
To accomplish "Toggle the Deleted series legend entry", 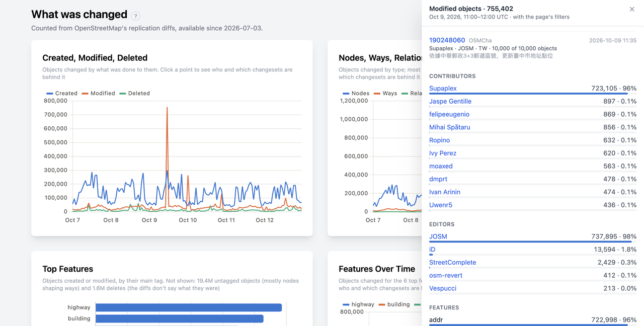I will pyautogui.click(x=134, y=93).
